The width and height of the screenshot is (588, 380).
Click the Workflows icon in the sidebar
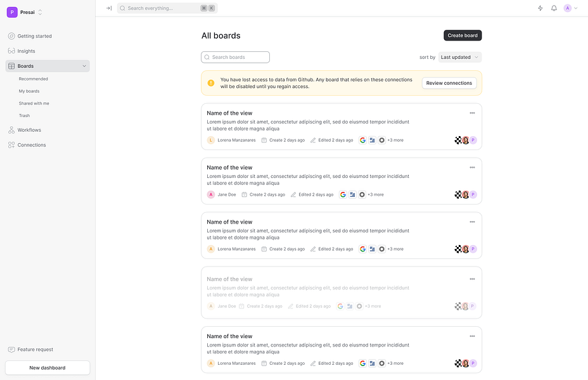pyautogui.click(x=10, y=129)
